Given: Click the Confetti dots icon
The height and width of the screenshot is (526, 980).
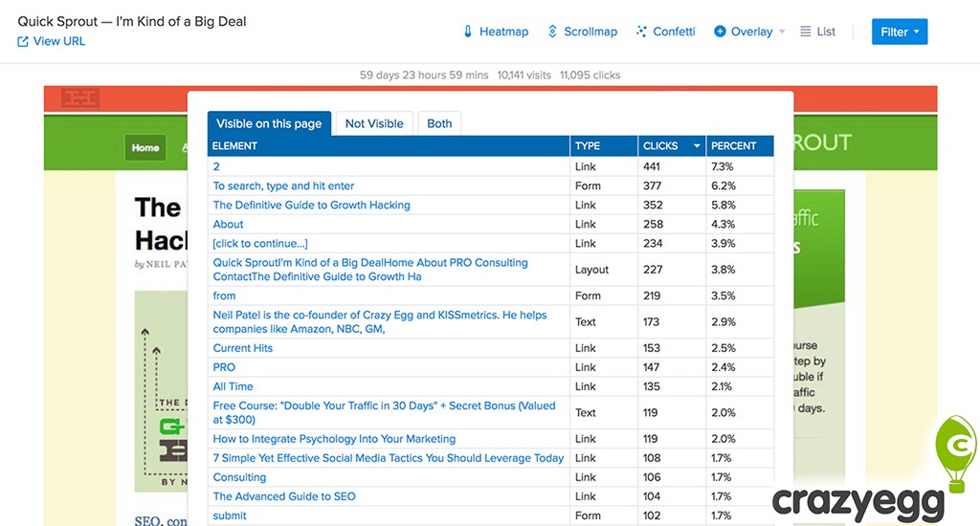Looking at the screenshot, I should click(640, 32).
